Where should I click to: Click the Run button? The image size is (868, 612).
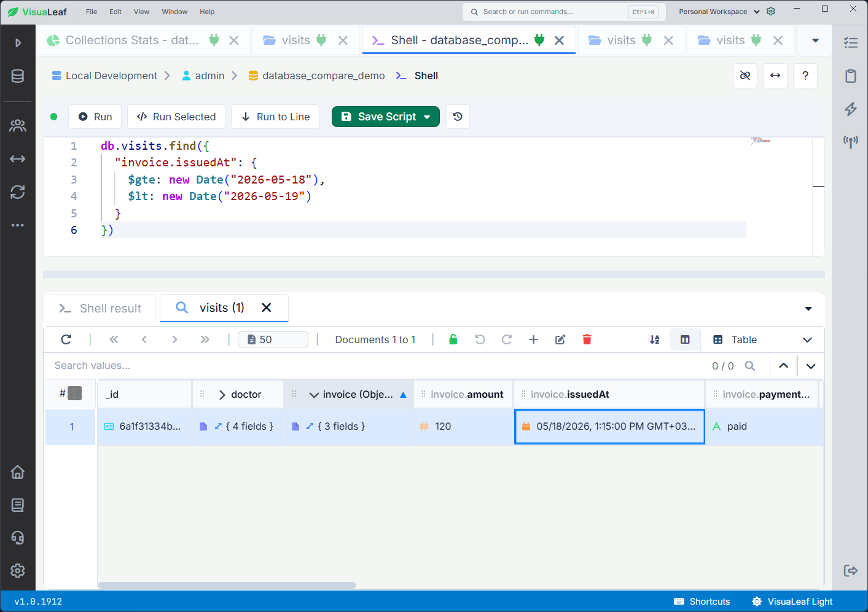pyautogui.click(x=95, y=117)
